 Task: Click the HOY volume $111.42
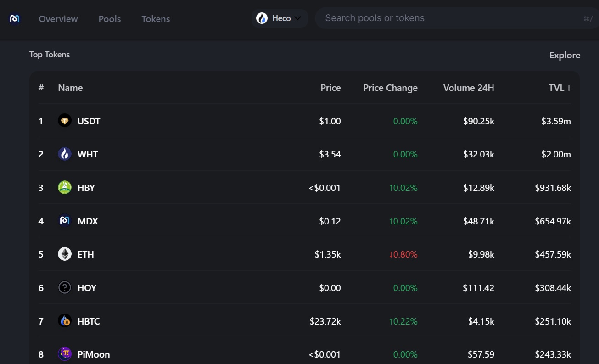click(478, 288)
